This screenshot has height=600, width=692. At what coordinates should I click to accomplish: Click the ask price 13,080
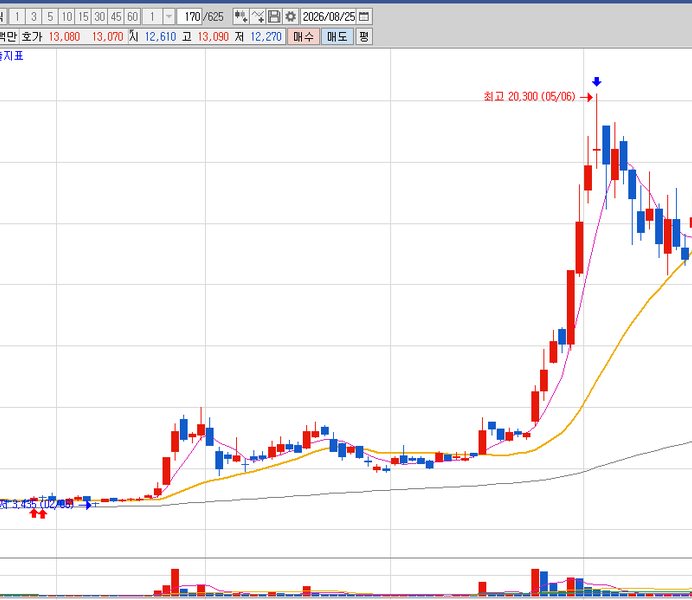tap(64, 36)
